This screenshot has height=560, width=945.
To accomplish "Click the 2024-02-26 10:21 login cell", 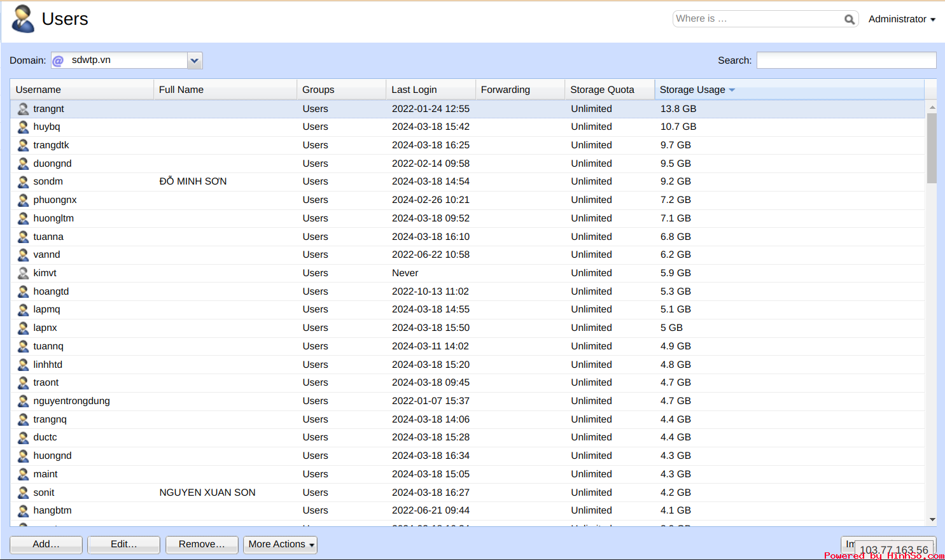I will pos(431,200).
